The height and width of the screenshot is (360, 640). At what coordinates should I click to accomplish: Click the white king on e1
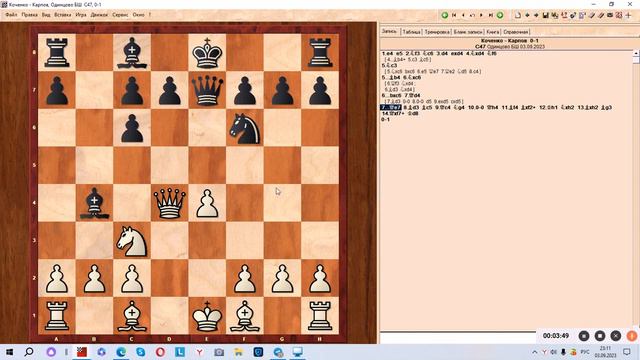click(x=207, y=316)
